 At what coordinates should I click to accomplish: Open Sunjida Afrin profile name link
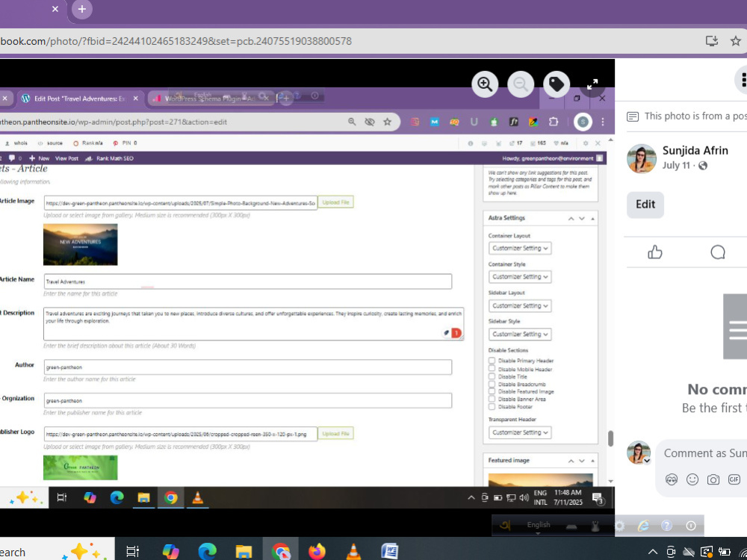pyautogui.click(x=695, y=151)
